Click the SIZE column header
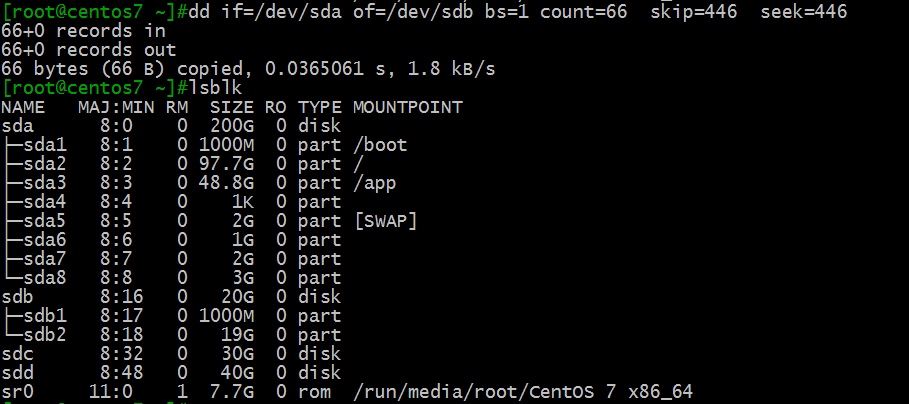909x404 pixels. [232, 107]
